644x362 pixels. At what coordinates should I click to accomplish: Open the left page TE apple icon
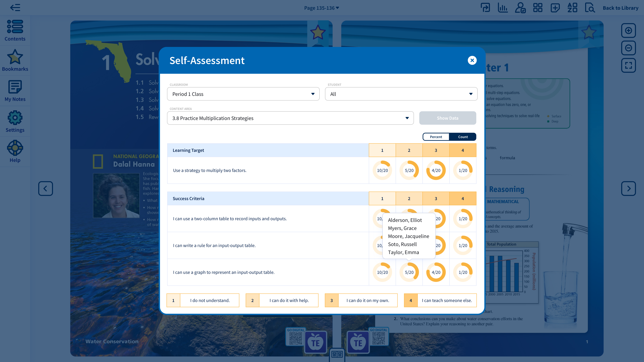coord(315,342)
